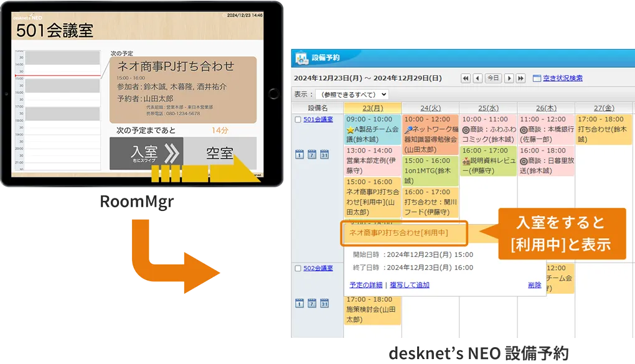The width and height of the screenshot is (635, 364).
Task: Click the circle icon on 商談：本橋銀行
Action: 524,130
